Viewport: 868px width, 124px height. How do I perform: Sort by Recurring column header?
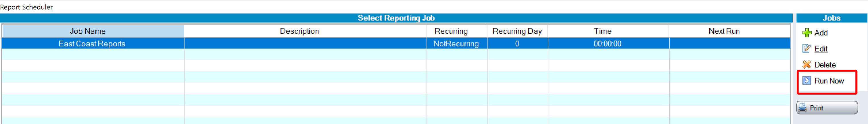click(457, 31)
